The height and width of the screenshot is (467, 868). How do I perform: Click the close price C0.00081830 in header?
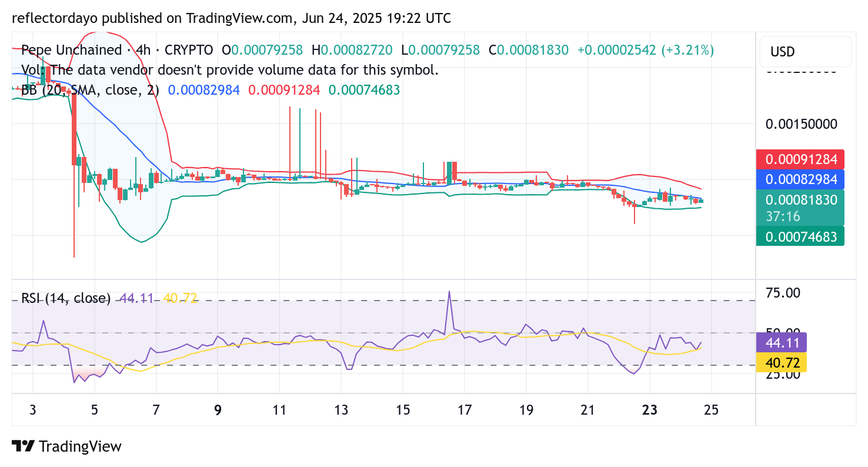pos(529,50)
